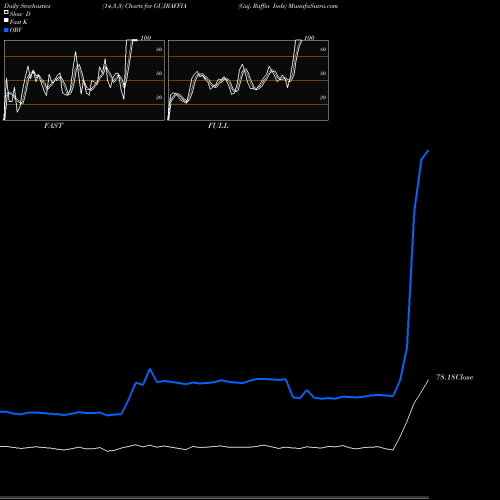500x500 pixels.
Task: Click the 'FAST' caption under the chart
Action: point(53,126)
